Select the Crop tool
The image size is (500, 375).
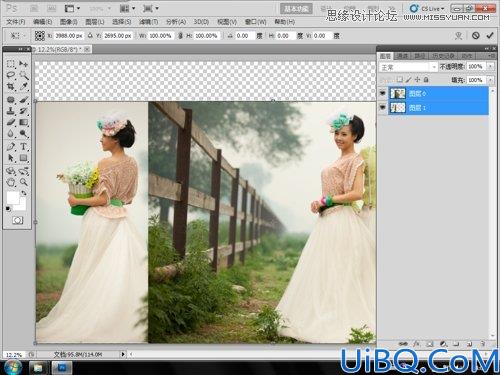tap(11, 86)
